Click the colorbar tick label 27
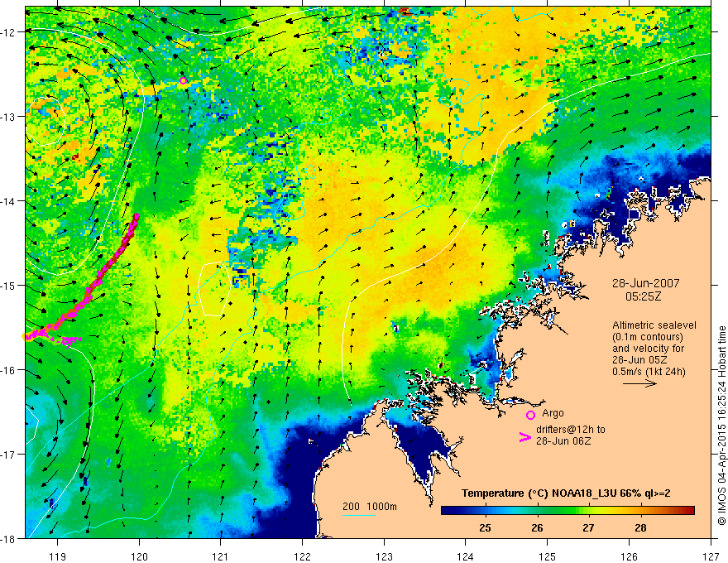The image size is (728, 563). coord(589,528)
